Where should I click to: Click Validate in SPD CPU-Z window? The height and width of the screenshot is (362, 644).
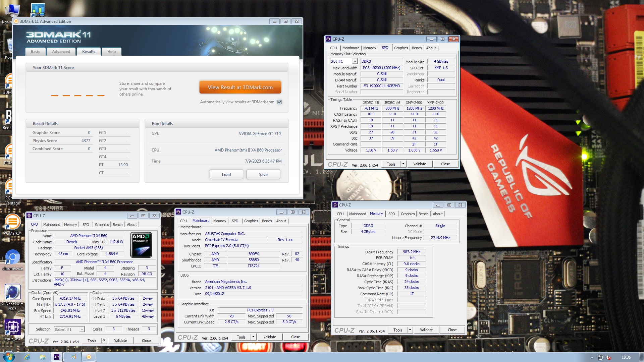[x=420, y=164]
